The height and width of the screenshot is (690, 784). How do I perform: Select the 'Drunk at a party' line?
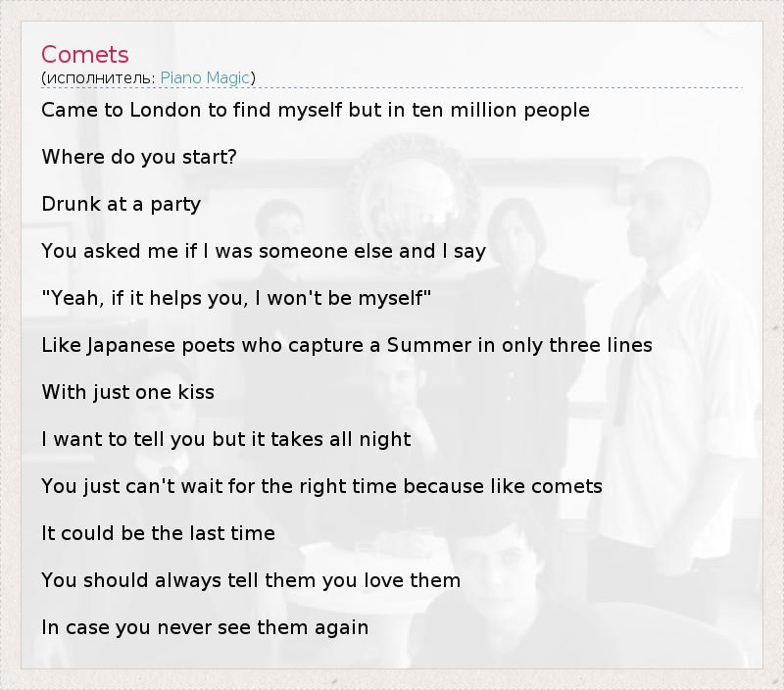[121, 204]
